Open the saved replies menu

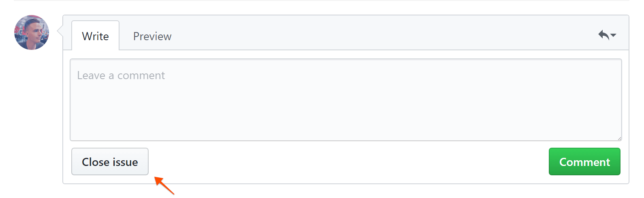pos(607,35)
